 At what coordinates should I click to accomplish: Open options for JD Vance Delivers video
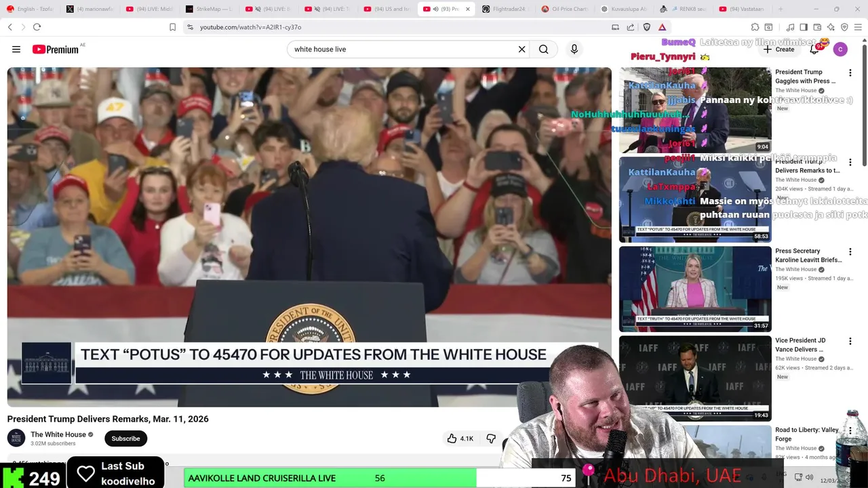click(x=850, y=341)
